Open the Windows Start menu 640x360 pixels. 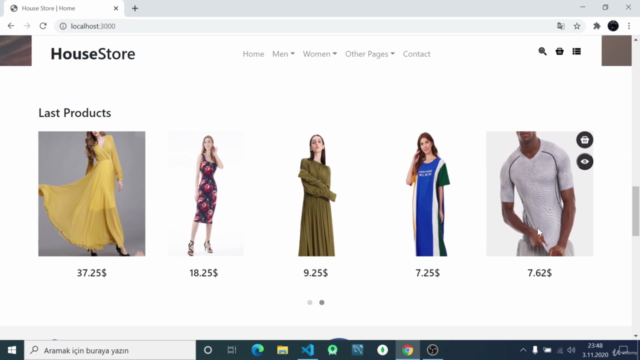point(12,350)
